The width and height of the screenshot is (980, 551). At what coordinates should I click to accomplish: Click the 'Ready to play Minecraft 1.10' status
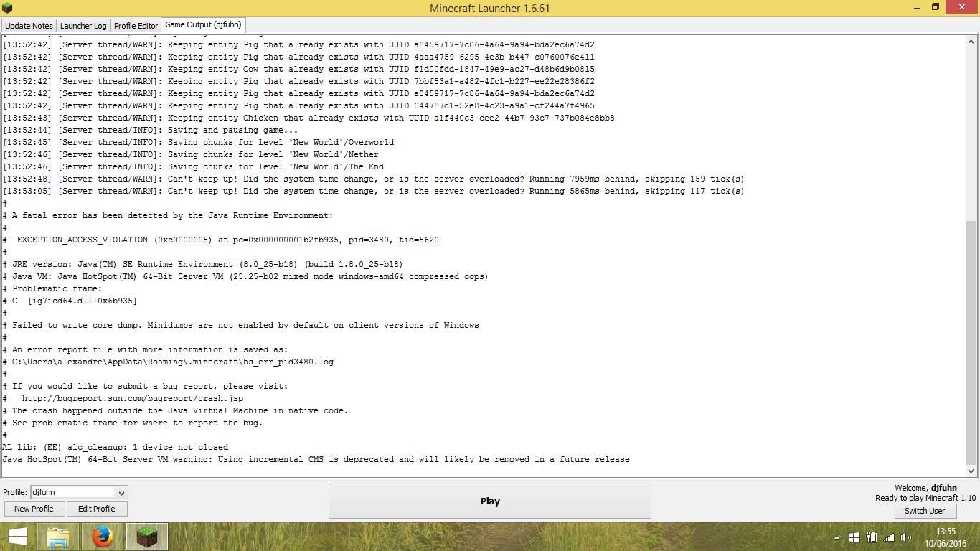pyautogui.click(x=925, y=498)
